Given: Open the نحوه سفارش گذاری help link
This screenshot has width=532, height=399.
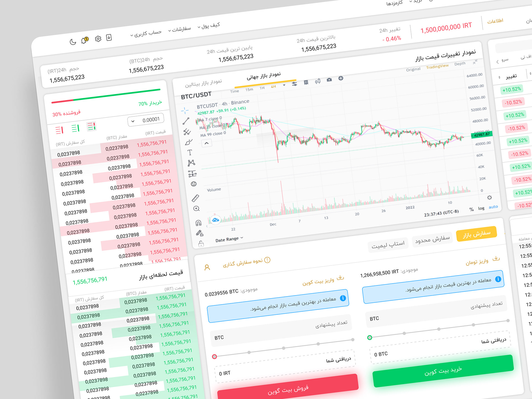Looking at the screenshot, I should 247,262.
